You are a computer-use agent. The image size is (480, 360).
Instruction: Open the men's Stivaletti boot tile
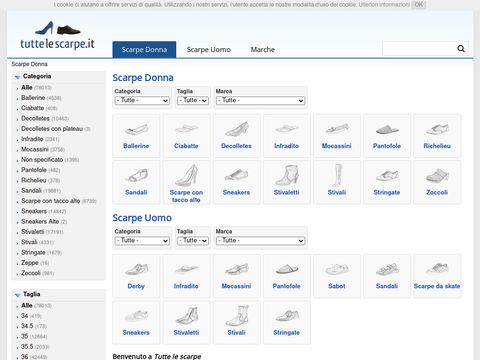(186, 322)
